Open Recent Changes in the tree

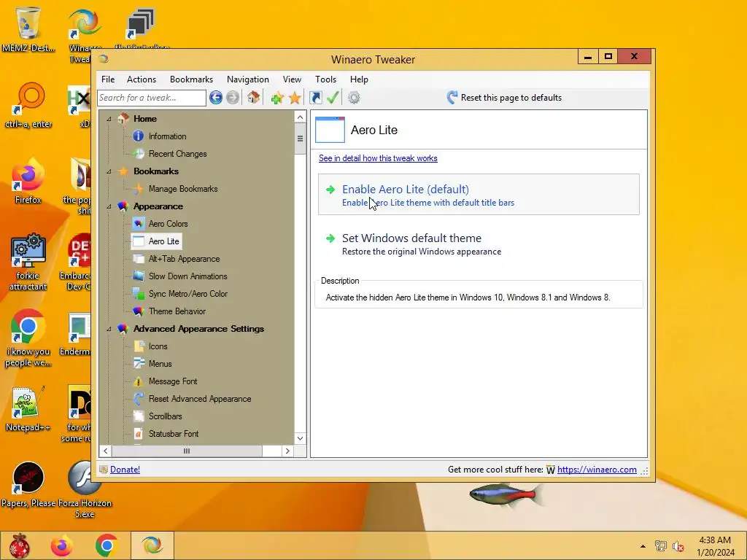coord(177,154)
